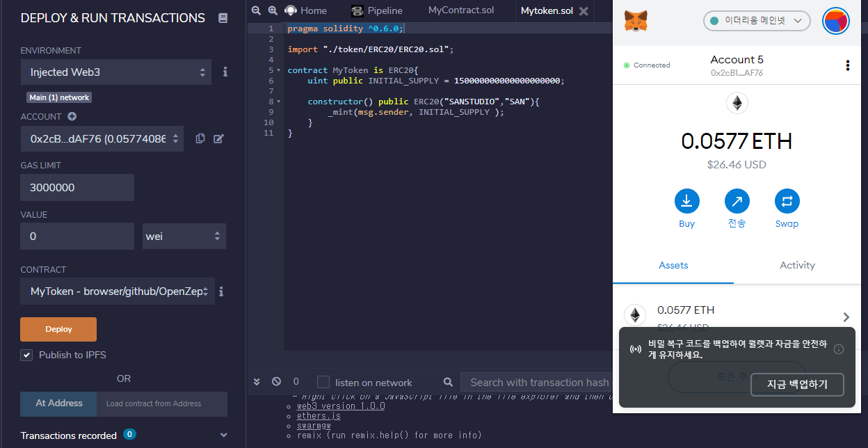Zoom out the editor font
The width and height of the screenshot is (868, 448).
click(256, 10)
